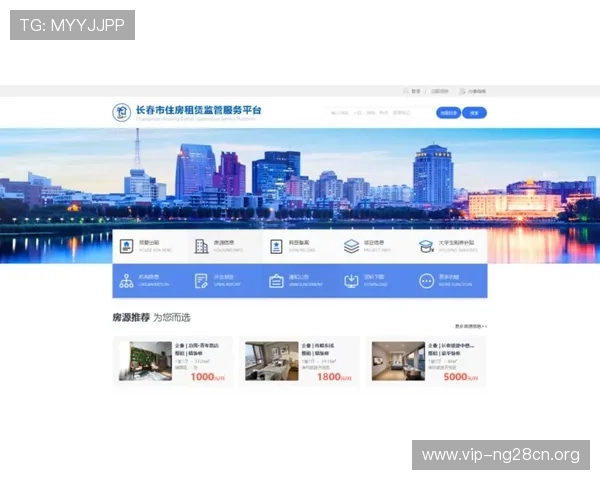Click the OPEN REPORT label text

(x=227, y=284)
